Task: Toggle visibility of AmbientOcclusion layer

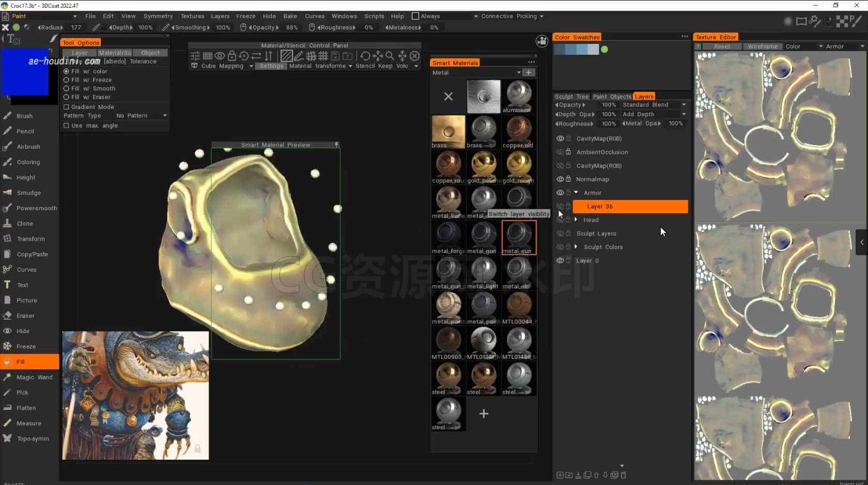Action: [x=560, y=152]
